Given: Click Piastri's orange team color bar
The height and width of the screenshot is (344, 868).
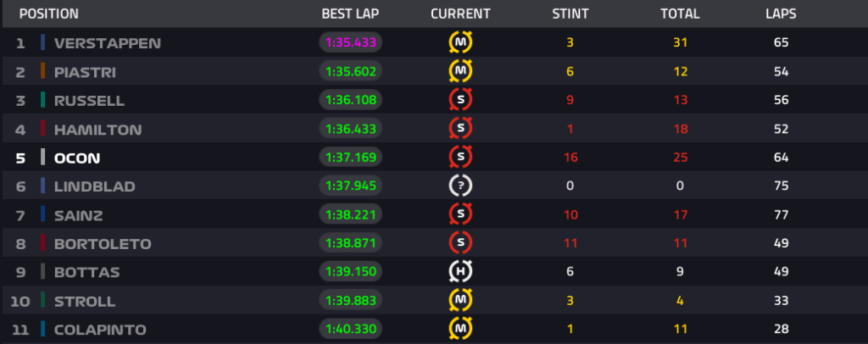Looking at the screenshot, I should pos(42,71).
